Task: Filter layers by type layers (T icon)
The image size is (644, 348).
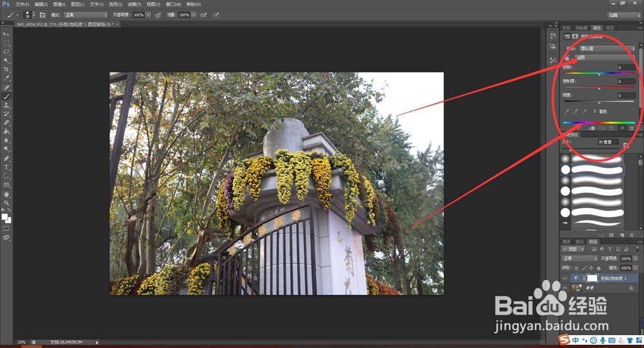Action: 610,249
